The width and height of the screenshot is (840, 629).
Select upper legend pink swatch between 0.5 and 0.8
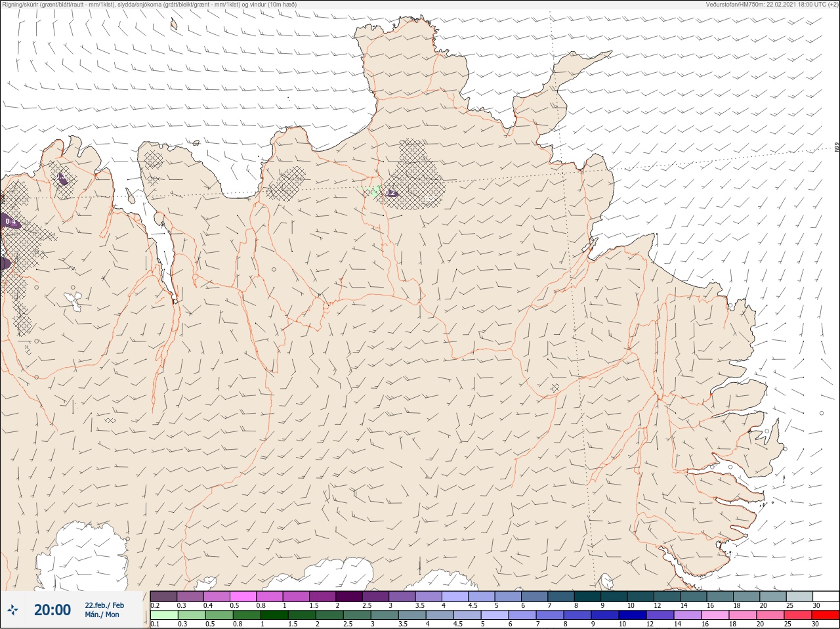click(x=243, y=596)
